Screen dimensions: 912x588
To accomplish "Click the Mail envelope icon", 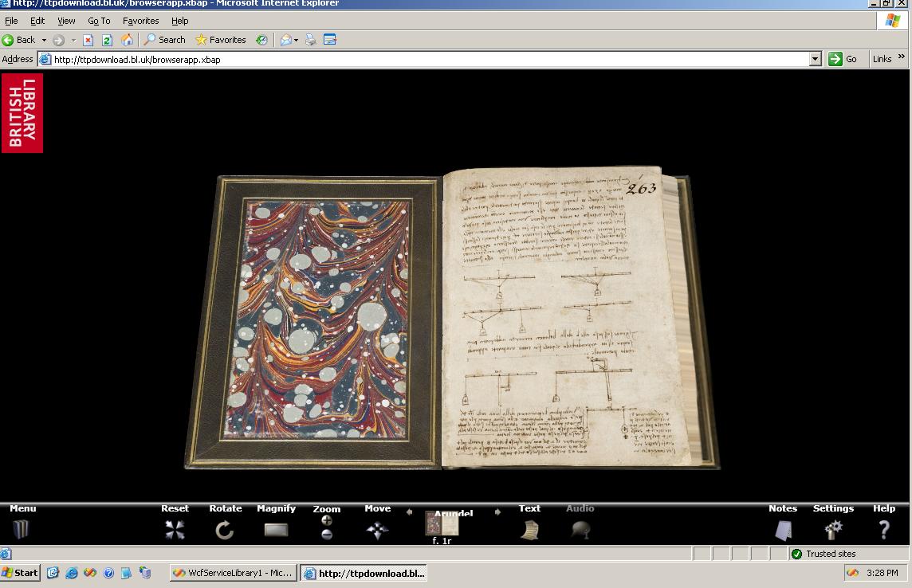I will (285, 40).
